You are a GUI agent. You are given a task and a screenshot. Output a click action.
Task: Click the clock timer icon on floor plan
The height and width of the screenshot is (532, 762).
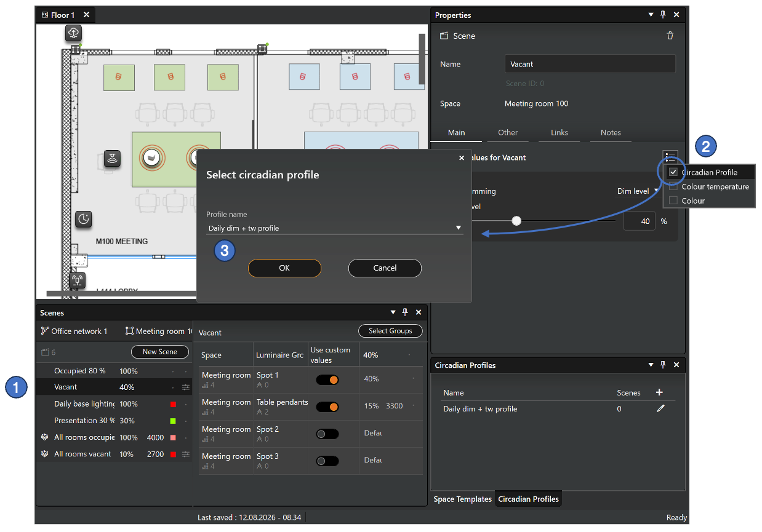click(84, 218)
